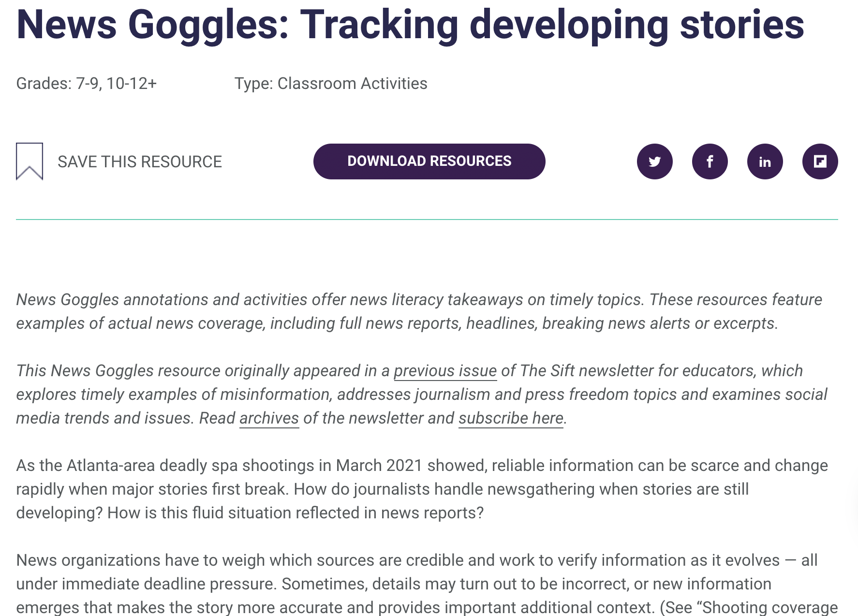The width and height of the screenshot is (858, 616).
Task: Open Facebook sharing via the circular icon
Action: 710,161
